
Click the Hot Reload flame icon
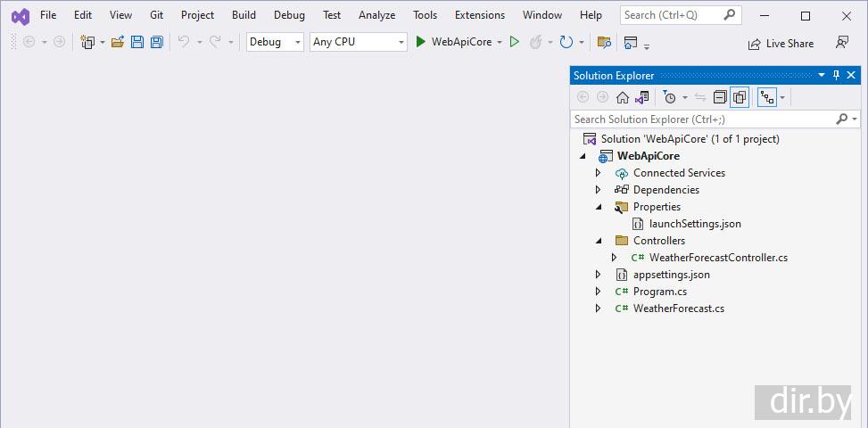535,42
